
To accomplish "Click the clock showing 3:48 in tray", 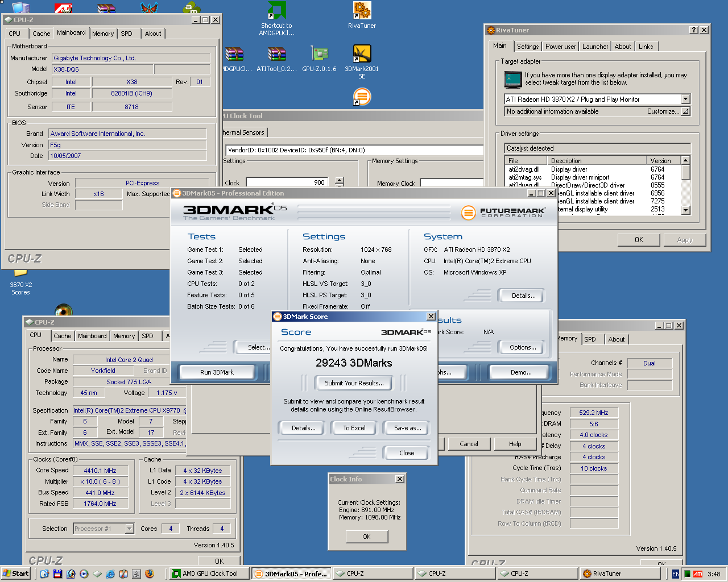I will (714, 574).
